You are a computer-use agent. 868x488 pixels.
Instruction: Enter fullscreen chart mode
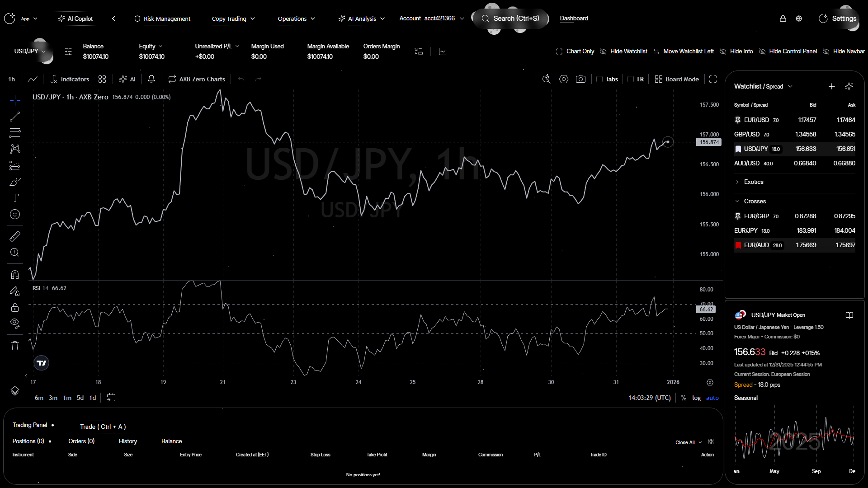tap(713, 79)
